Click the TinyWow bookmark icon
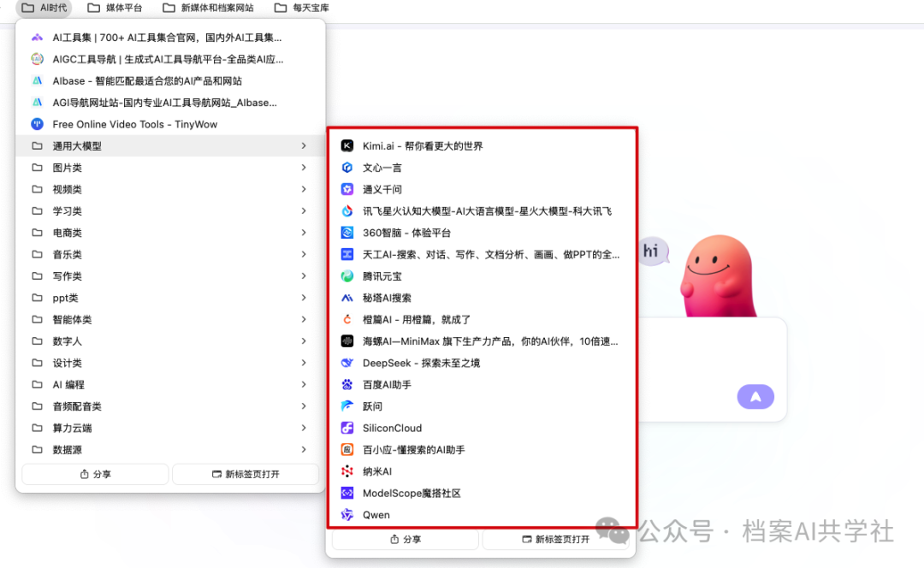The height and width of the screenshot is (568, 924). (x=37, y=124)
